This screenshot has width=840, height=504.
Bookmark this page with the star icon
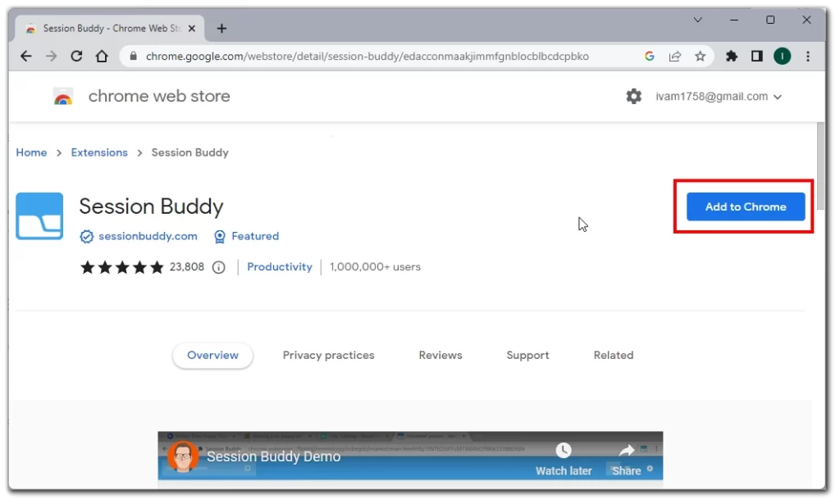click(701, 57)
